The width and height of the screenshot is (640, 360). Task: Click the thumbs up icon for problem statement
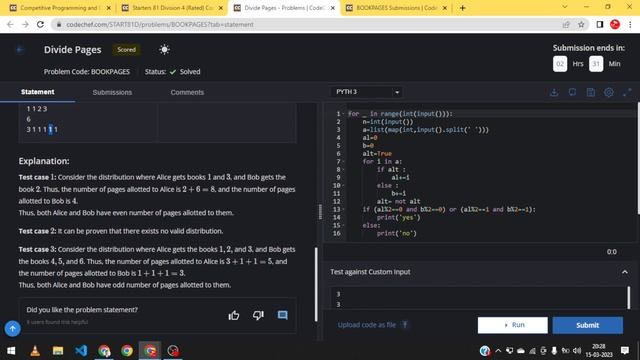234,315
